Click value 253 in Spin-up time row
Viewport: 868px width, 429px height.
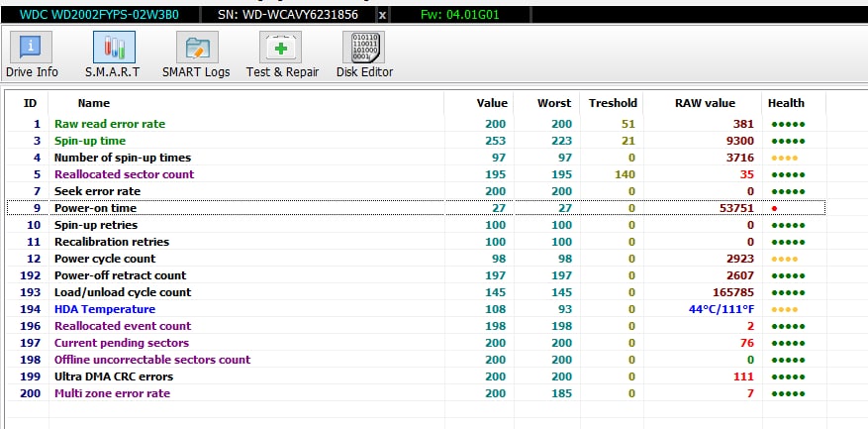[x=496, y=141]
